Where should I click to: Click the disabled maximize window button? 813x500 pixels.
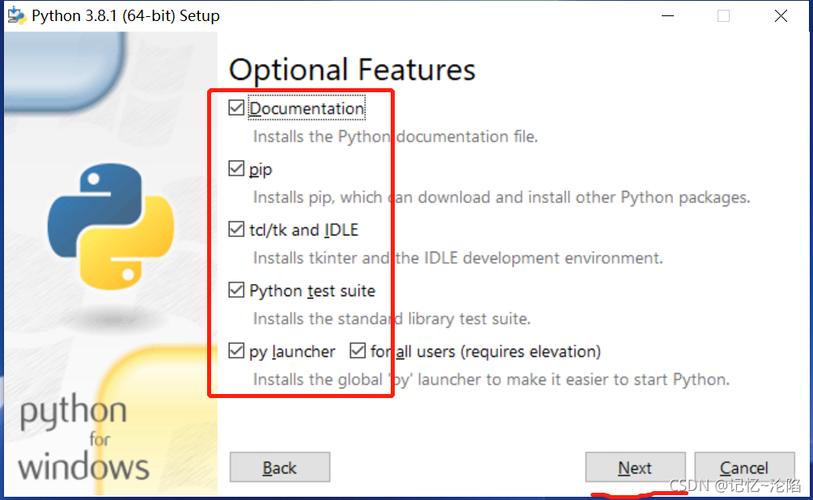click(724, 16)
